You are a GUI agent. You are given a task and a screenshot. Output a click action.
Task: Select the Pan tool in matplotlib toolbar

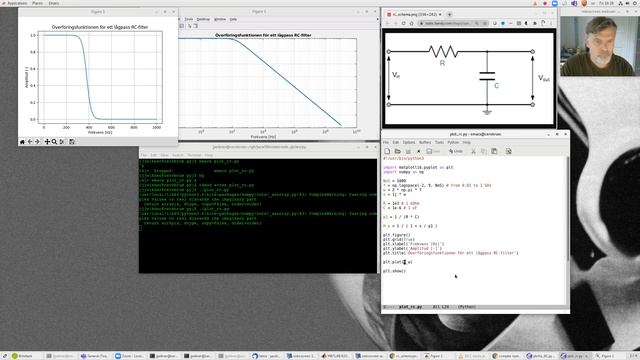[x=47, y=142]
